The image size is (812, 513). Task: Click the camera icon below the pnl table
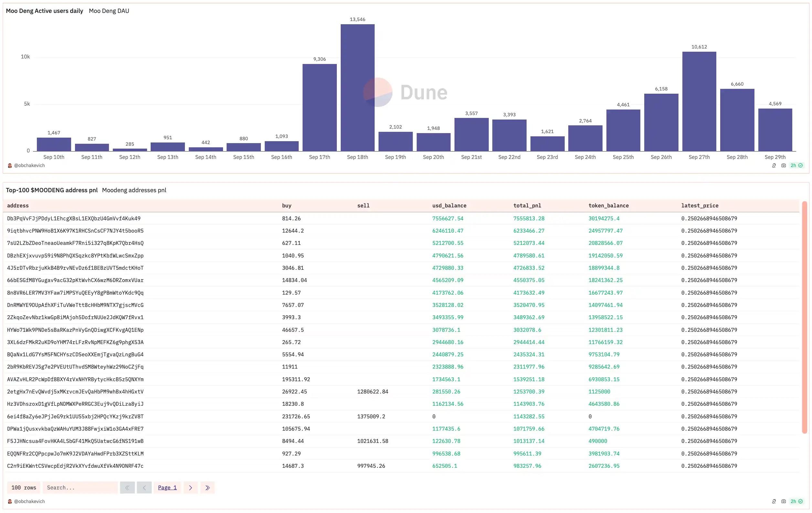click(784, 501)
